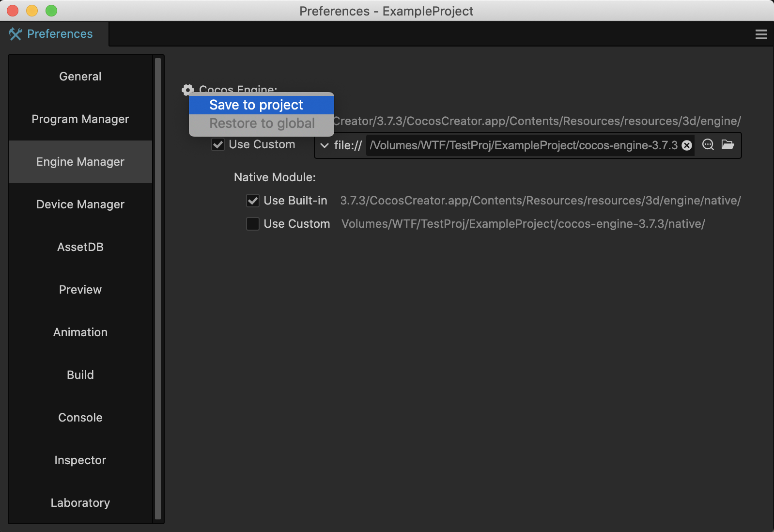Minimize the window with yellow button
Image resolution: width=774 pixels, height=532 pixels.
click(x=32, y=11)
